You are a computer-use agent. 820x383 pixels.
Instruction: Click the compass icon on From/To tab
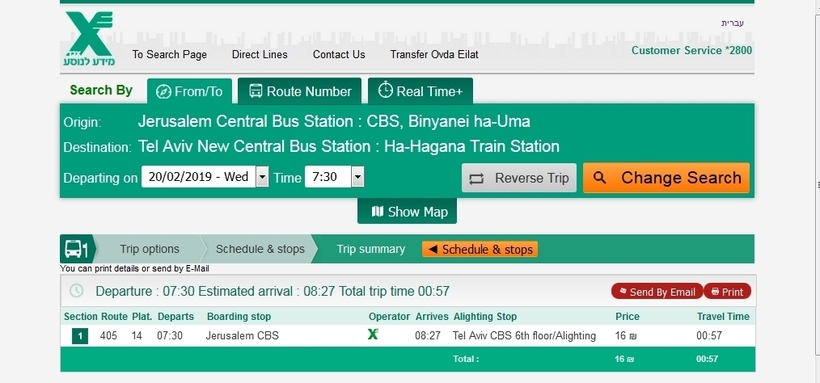(163, 92)
